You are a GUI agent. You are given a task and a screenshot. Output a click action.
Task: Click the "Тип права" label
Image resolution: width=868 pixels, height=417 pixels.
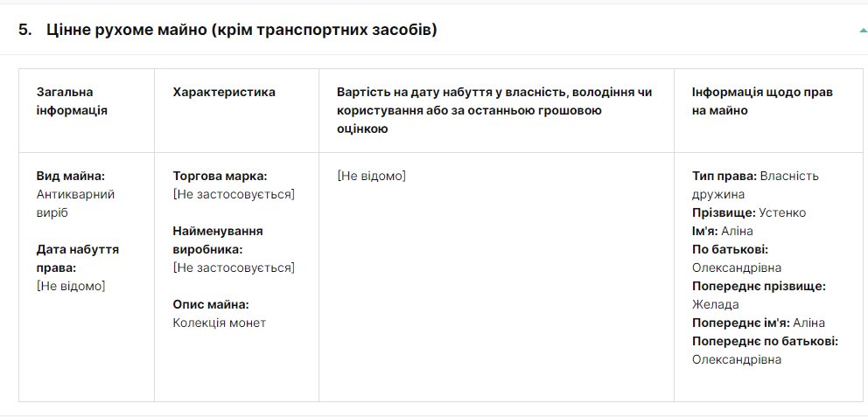coord(724,176)
